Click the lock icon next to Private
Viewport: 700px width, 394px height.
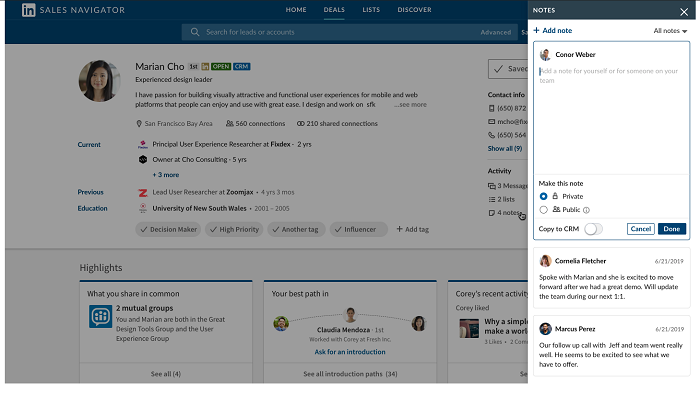555,196
